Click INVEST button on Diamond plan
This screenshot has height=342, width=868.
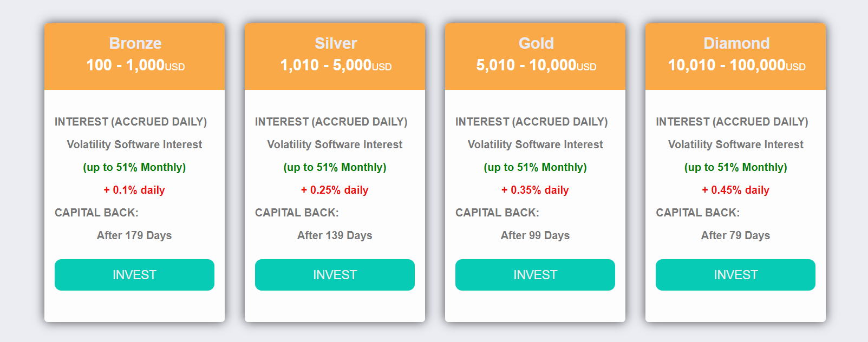[x=735, y=275]
